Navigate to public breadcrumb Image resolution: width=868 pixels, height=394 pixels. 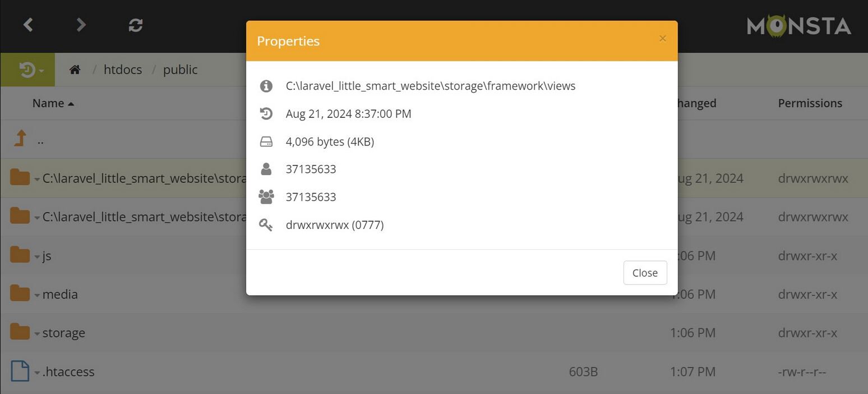(180, 70)
